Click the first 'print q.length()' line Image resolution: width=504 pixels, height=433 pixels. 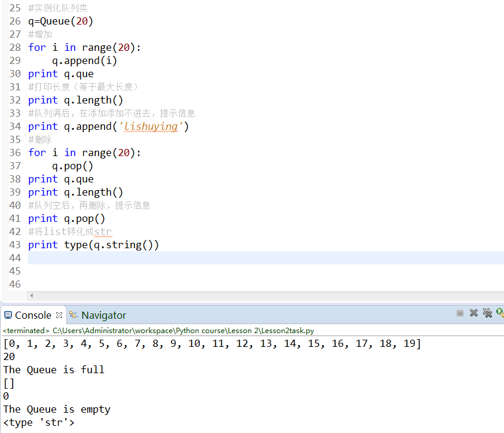tap(75, 100)
